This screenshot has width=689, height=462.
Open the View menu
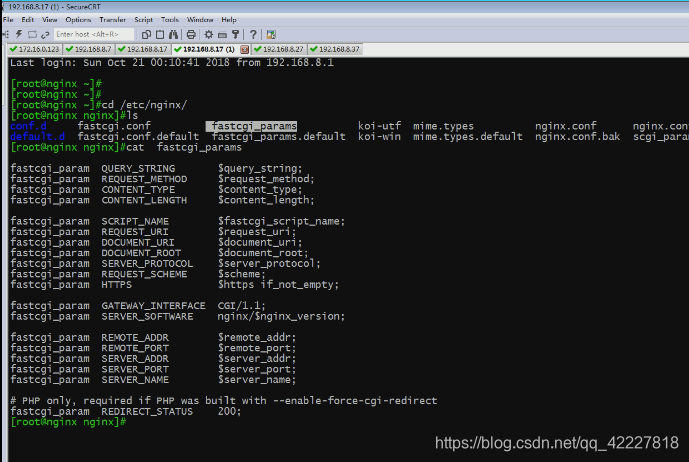point(50,20)
